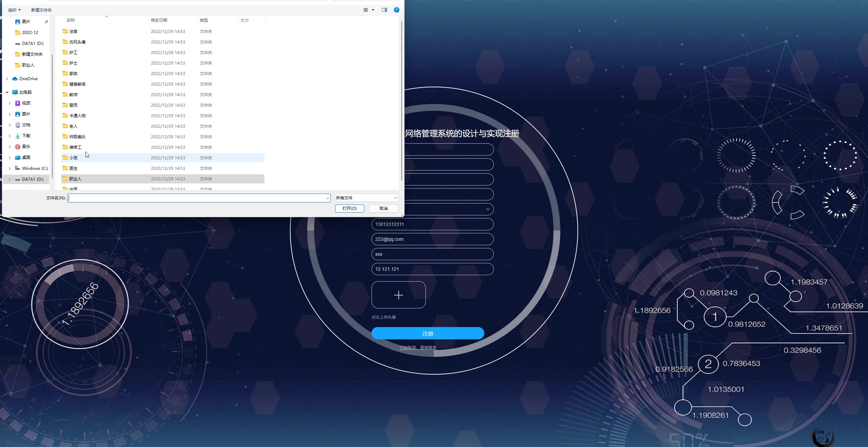Expand the Windows (C:) drive tree node

[x=10, y=168]
